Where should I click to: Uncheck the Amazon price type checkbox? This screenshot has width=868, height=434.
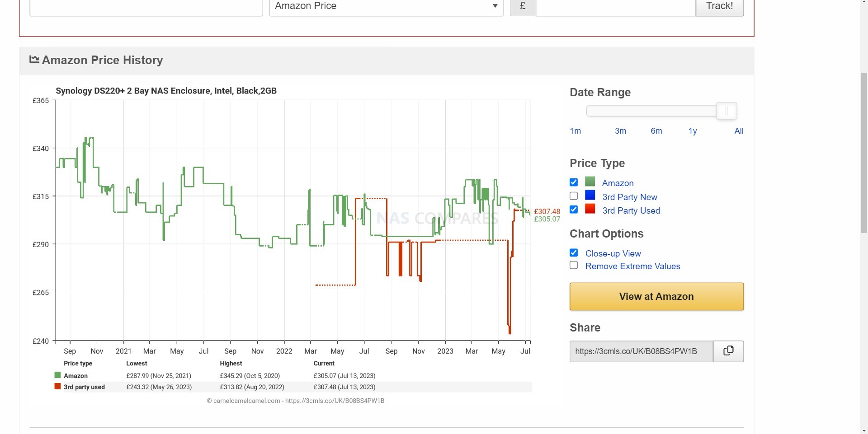[x=574, y=182]
